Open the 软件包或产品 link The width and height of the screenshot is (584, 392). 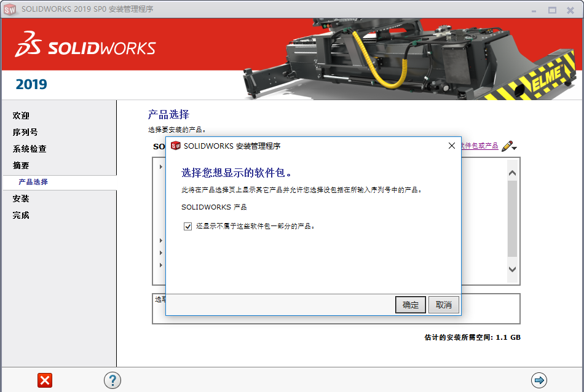[479, 146]
